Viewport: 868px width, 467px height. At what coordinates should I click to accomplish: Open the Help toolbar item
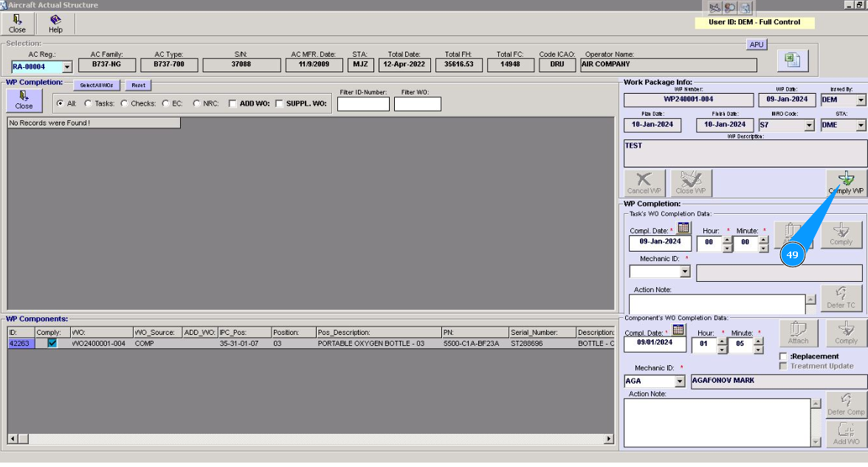coord(55,24)
